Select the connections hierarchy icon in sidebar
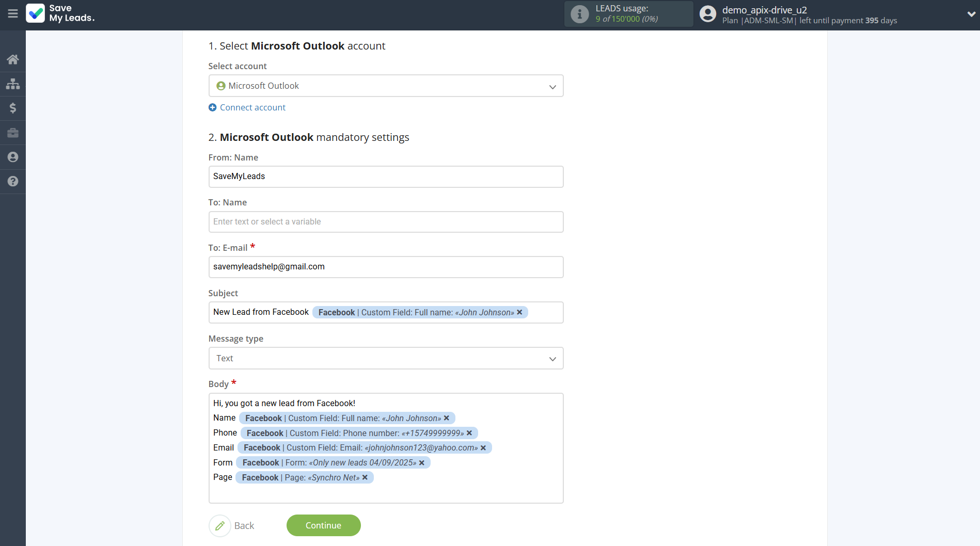This screenshot has width=980, height=546. click(13, 83)
